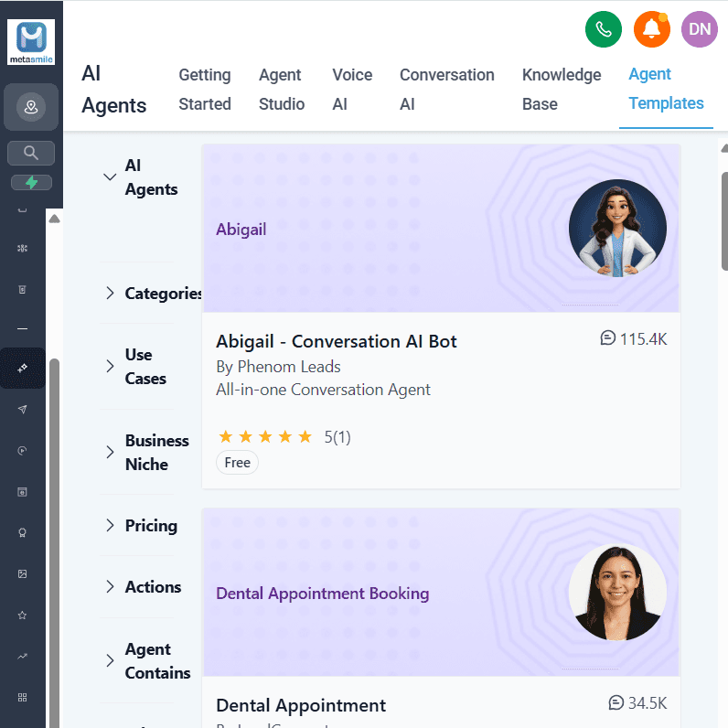
Task: Open the orange notifications bell
Action: [x=652, y=29]
